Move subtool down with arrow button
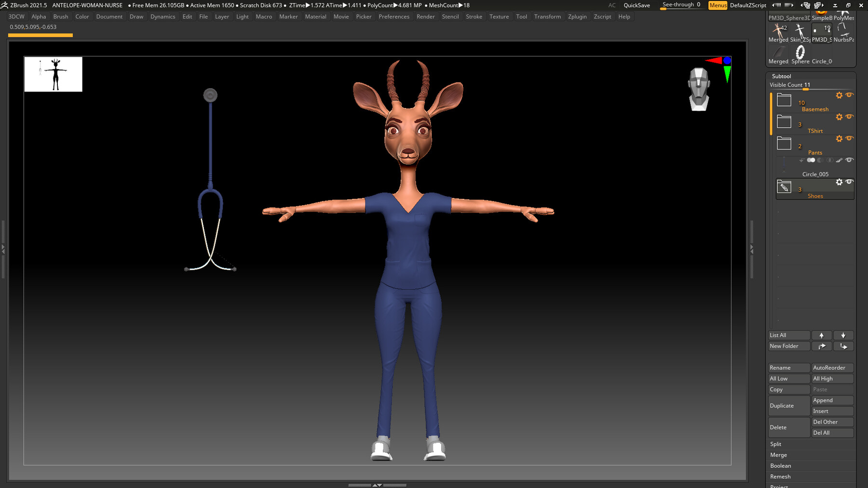This screenshot has height=488, width=868. tap(843, 335)
